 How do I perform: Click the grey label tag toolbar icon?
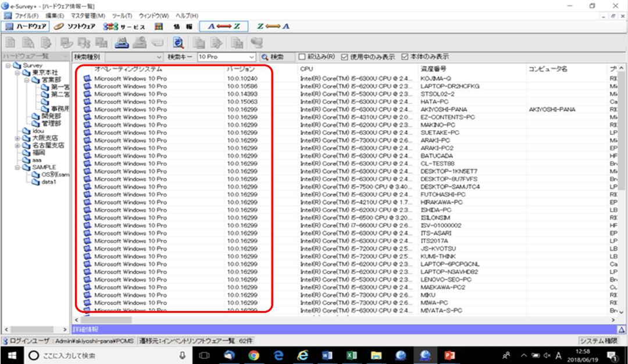click(x=158, y=42)
